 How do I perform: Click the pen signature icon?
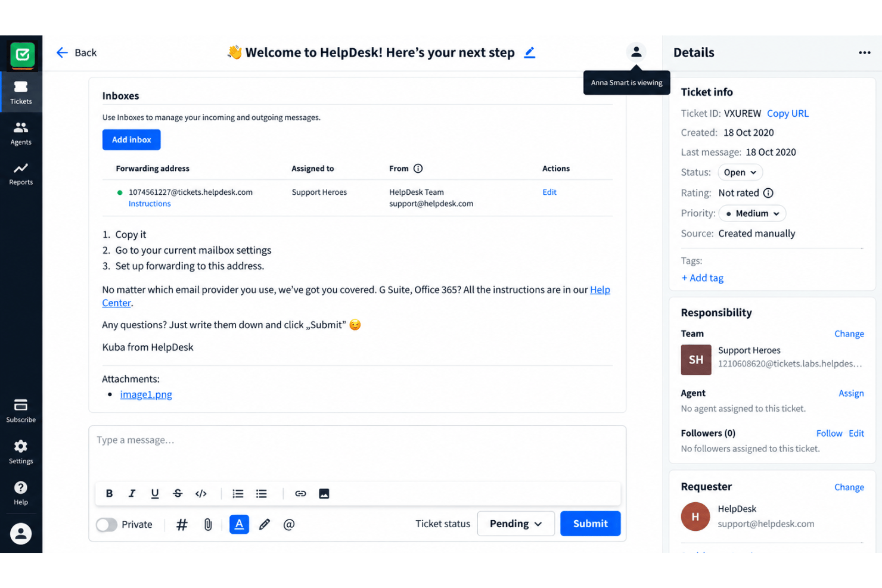pos(265,524)
